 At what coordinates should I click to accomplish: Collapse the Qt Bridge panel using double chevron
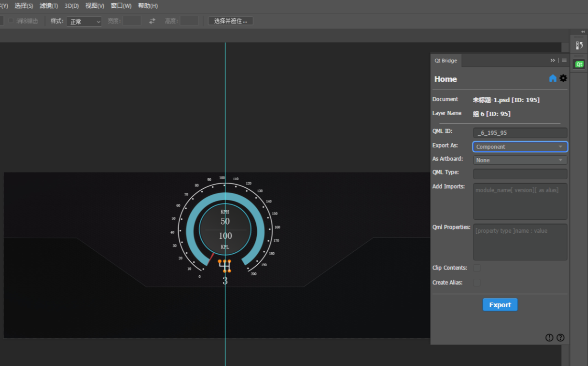click(553, 61)
